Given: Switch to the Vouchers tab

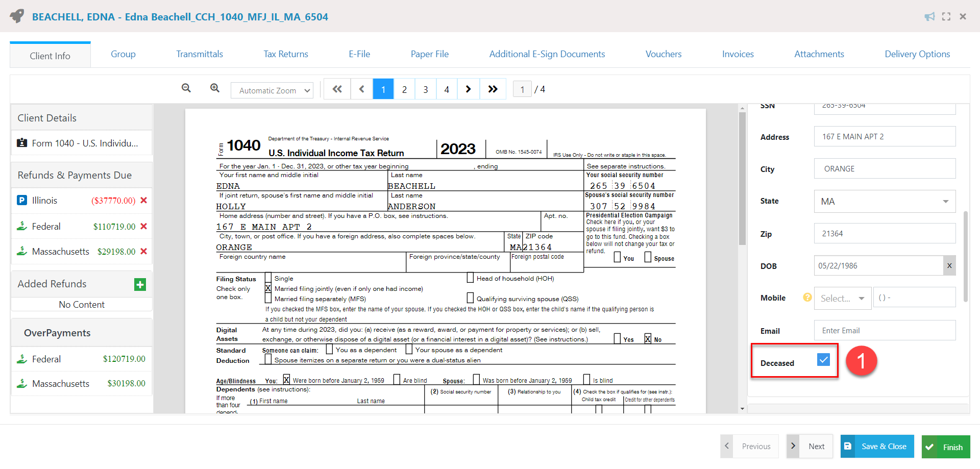Looking at the screenshot, I should click(663, 54).
